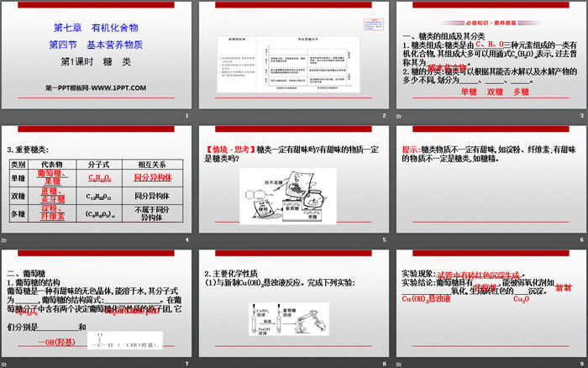This screenshot has width=588, height=368.
Task: Click the test tube experiment diagram on slide 8
Action: point(289,319)
